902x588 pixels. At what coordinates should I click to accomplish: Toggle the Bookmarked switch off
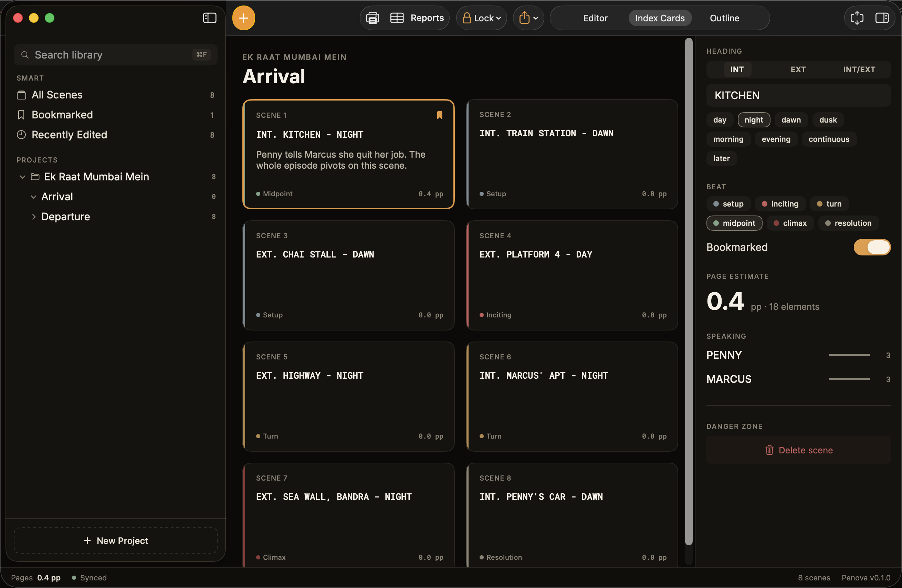point(872,247)
